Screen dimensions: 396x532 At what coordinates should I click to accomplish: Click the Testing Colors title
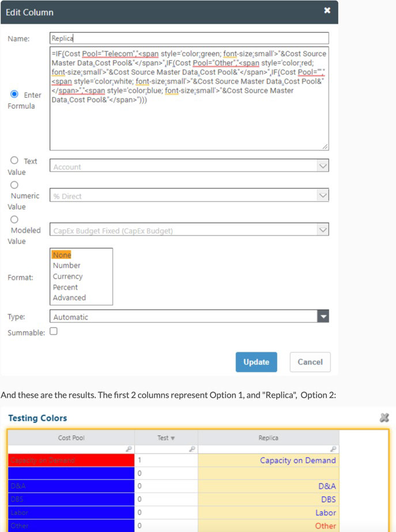[37, 418]
